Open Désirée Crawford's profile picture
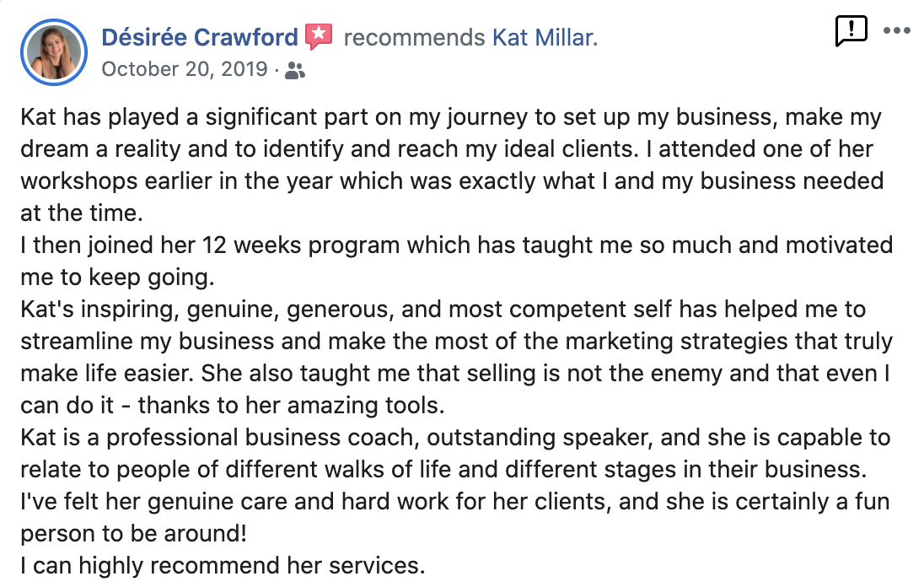The height and width of the screenshot is (587, 924). click(x=54, y=52)
